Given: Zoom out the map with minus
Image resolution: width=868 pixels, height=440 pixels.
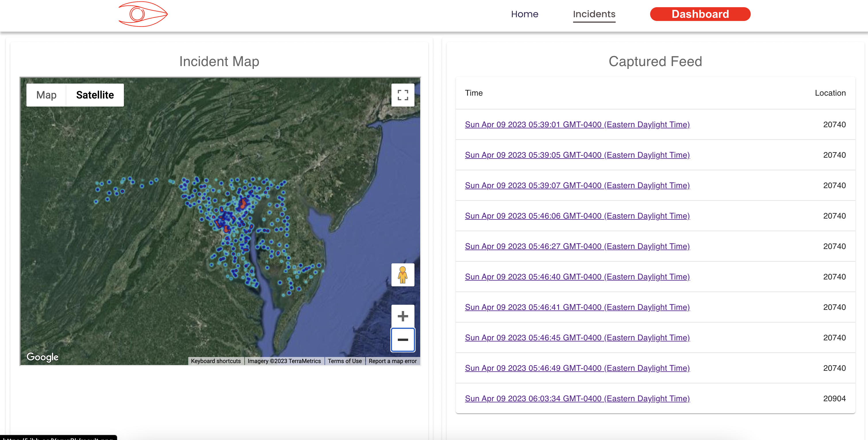Looking at the screenshot, I should [403, 340].
